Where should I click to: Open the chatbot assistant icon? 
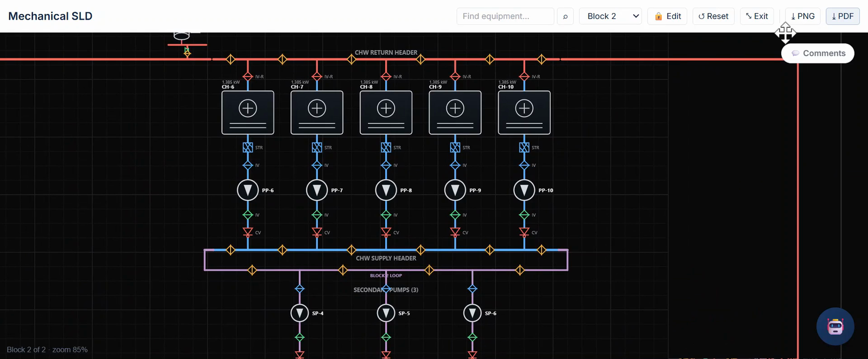coord(835,326)
